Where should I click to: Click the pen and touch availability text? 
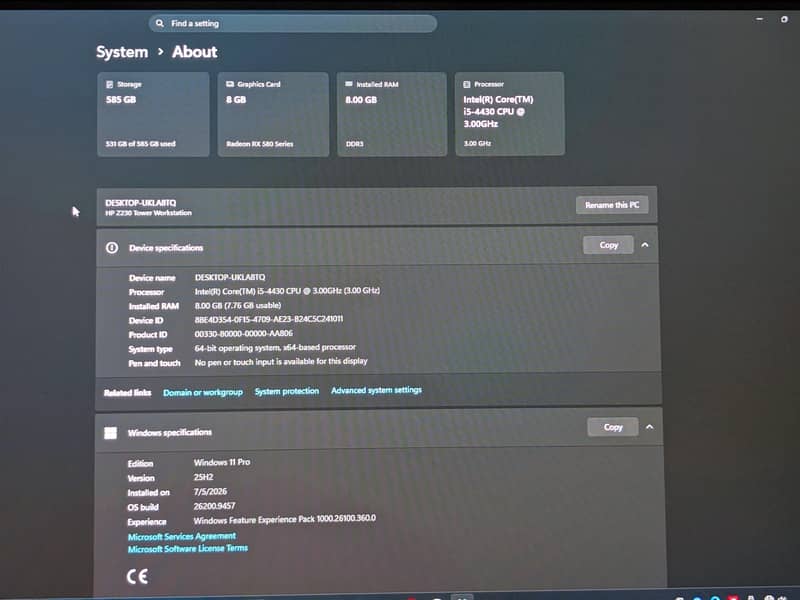tap(281, 362)
